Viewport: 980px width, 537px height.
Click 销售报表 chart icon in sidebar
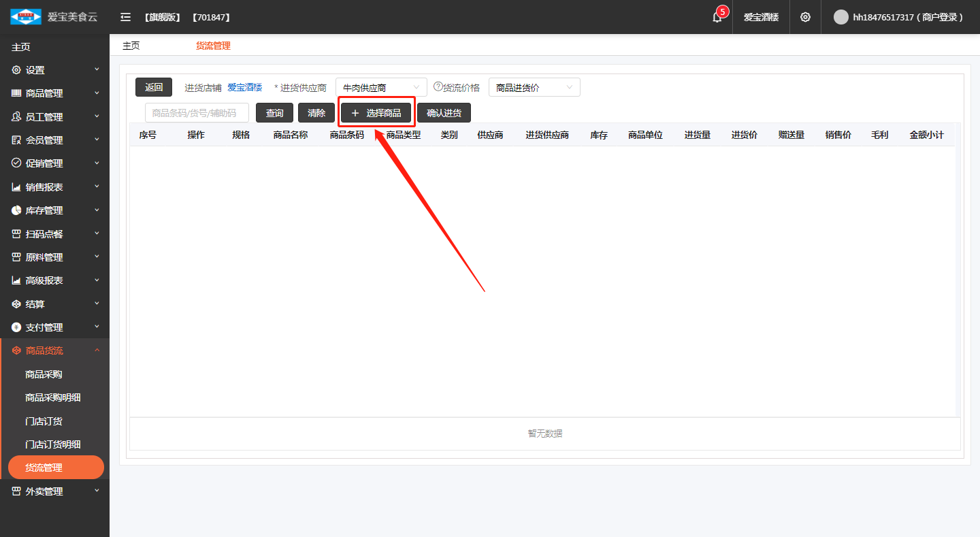(x=16, y=187)
